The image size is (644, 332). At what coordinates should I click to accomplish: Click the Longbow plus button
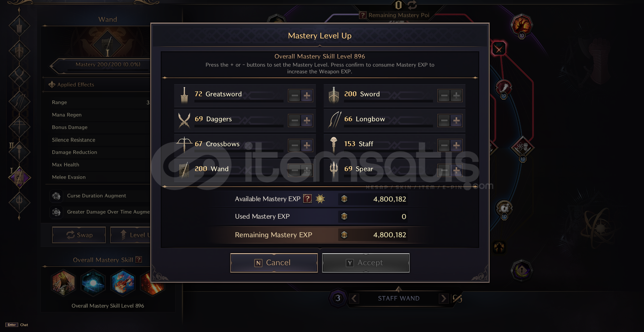pyautogui.click(x=456, y=121)
